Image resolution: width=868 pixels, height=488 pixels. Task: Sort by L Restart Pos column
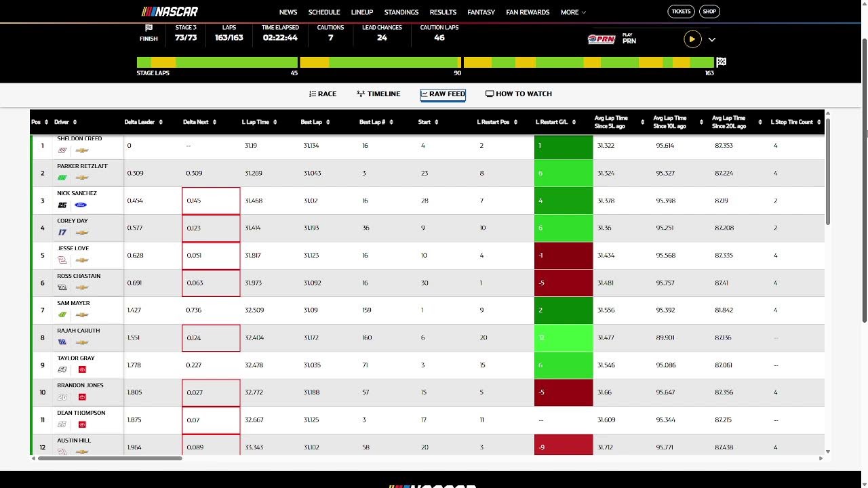pyautogui.click(x=498, y=122)
